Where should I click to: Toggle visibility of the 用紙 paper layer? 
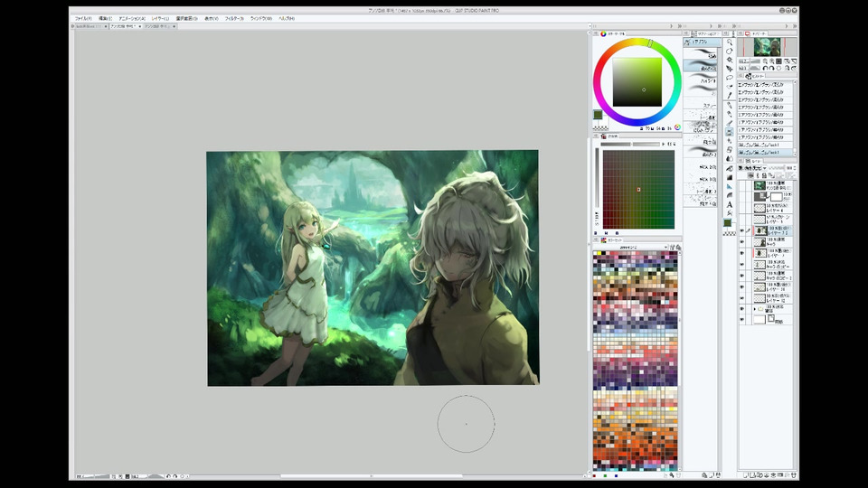click(x=742, y=319)
